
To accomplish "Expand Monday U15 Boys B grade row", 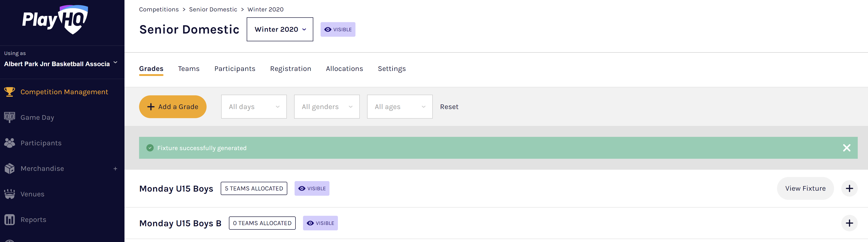I will (849, 223).
